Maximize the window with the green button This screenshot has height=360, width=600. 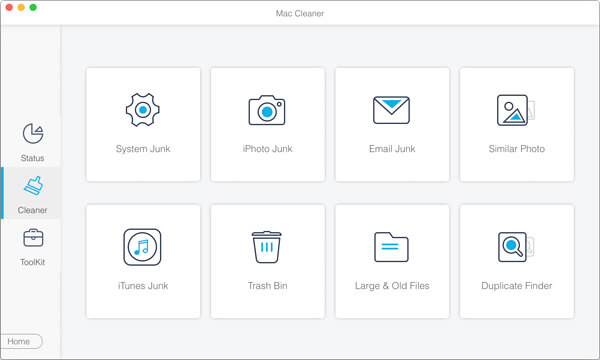click(33, 7)
